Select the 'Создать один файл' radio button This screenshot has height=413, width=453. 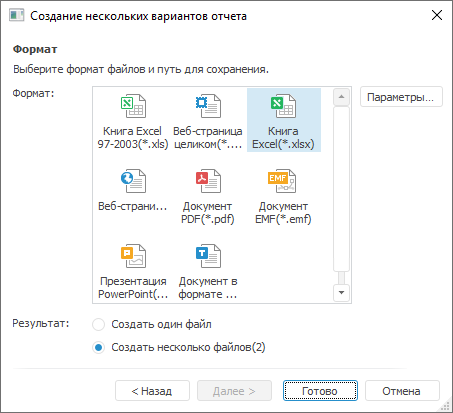coord(98,324)
